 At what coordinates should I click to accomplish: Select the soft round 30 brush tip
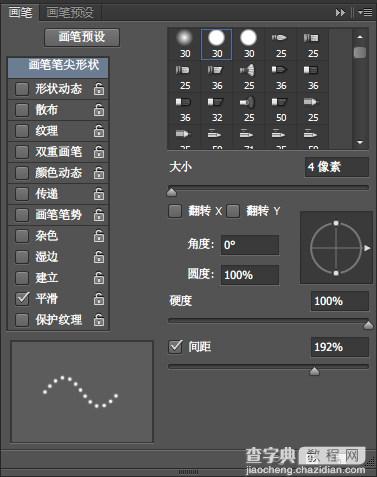coord(184,44)
